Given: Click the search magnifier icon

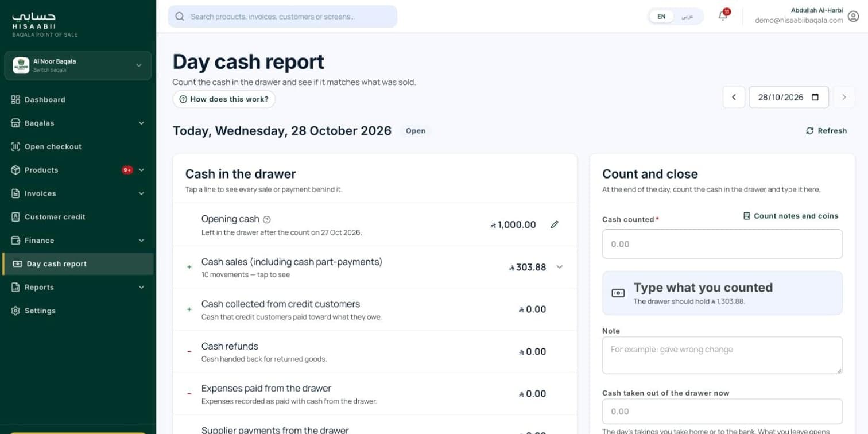Looking at the screenshot, I should click(x=180, y=17).
